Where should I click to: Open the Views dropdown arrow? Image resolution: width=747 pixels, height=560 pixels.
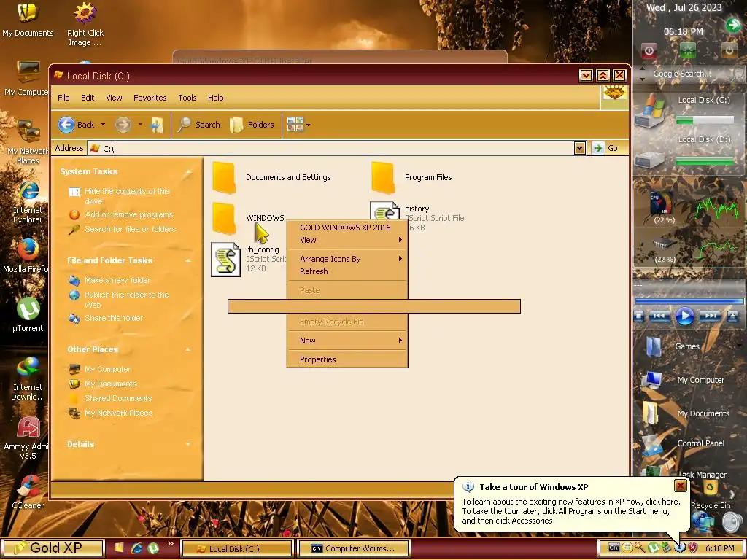click(309, 125)
